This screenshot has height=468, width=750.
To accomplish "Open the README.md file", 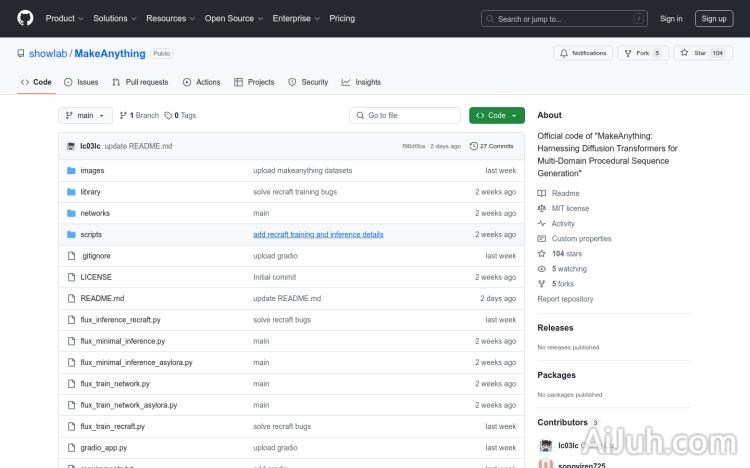I will point(102,298).
